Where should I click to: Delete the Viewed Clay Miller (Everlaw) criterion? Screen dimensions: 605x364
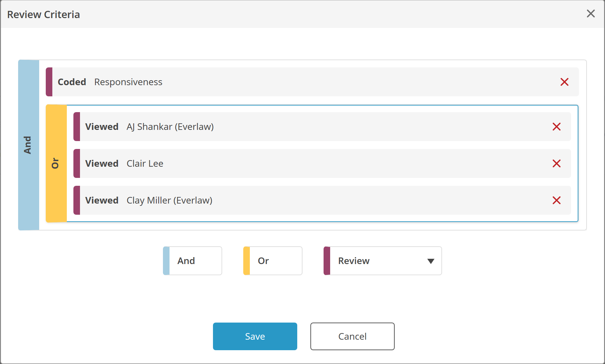(557, 200)
